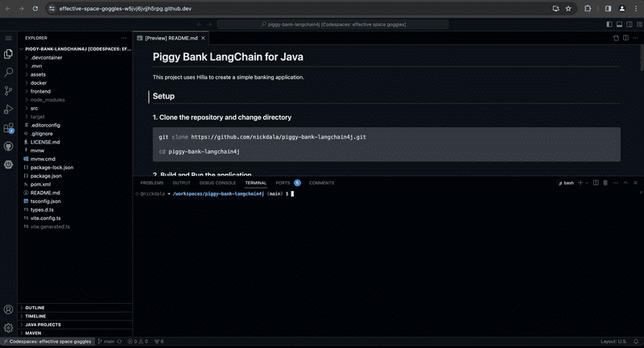The height and width of the screenshot is (348, 644).
Task: Open terminal panel more actions
Action: [x=615, y=183]
